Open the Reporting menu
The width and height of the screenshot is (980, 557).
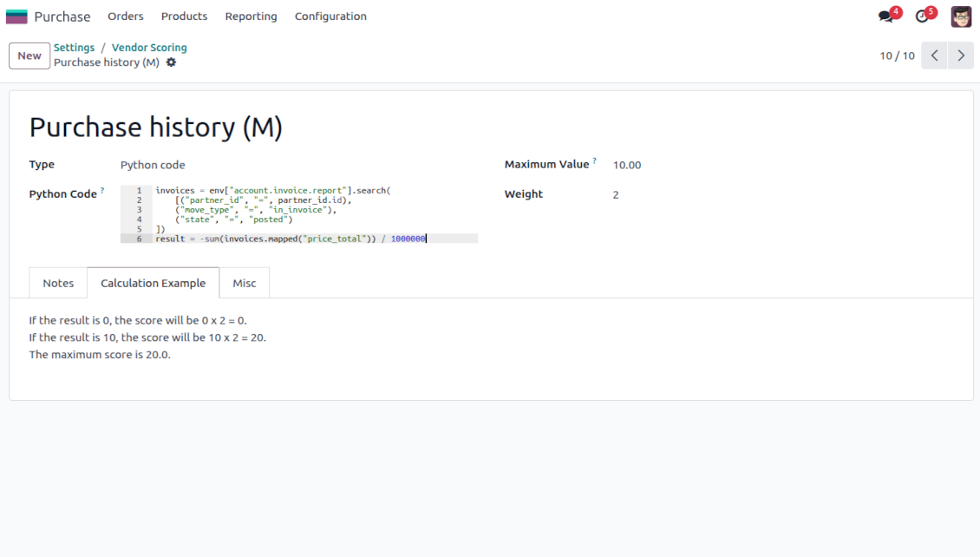click(x=251, y=16)
